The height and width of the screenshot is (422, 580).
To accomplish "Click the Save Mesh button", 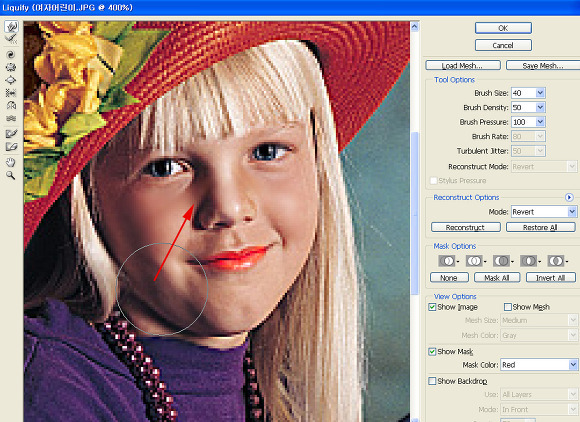I will tap(543, 65).
